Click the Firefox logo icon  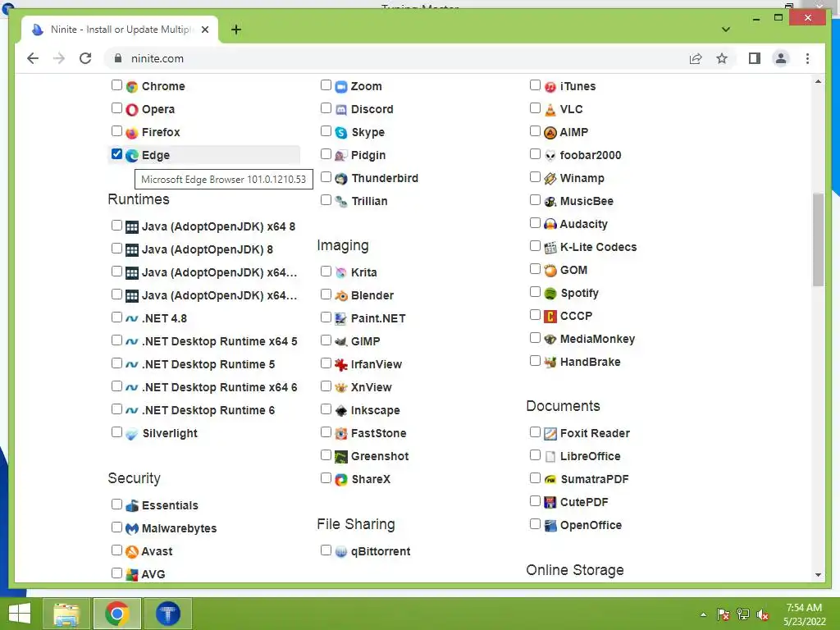132,133
